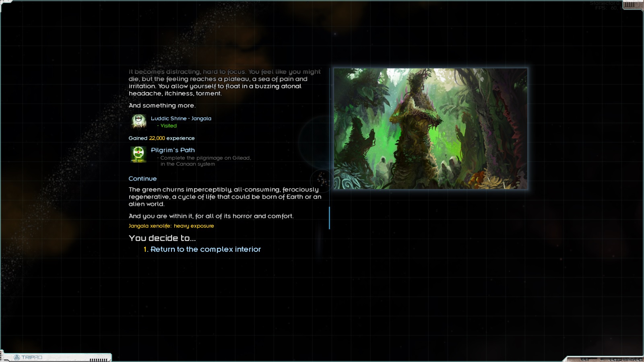Click the vent slots beside the Tripad bar

click(99, 360)
